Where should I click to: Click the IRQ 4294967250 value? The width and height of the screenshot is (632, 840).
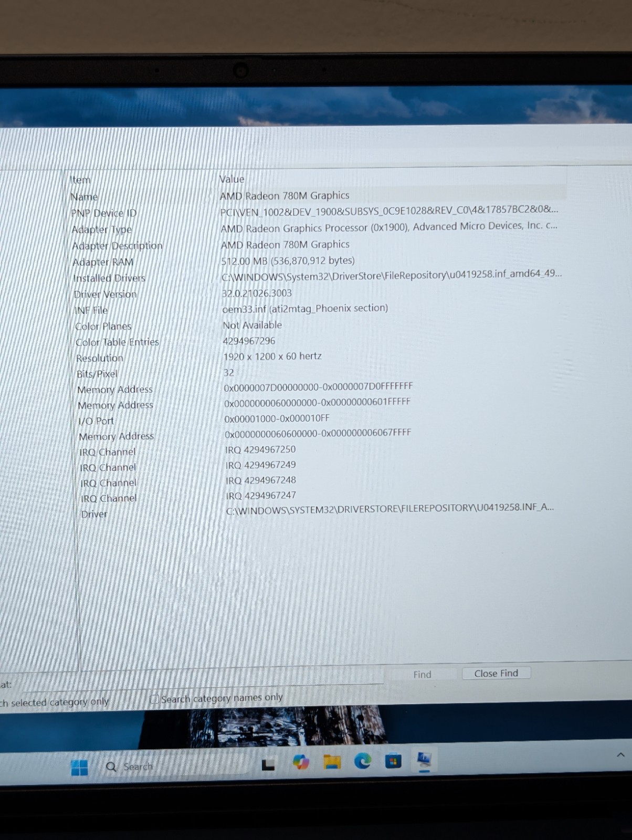[x=260, y=449]
